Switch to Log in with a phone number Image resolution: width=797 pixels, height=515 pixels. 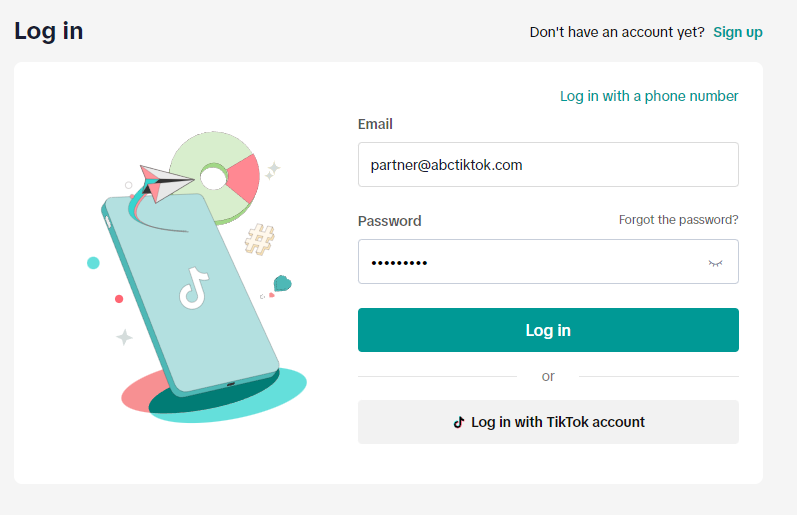pos(649,96)
